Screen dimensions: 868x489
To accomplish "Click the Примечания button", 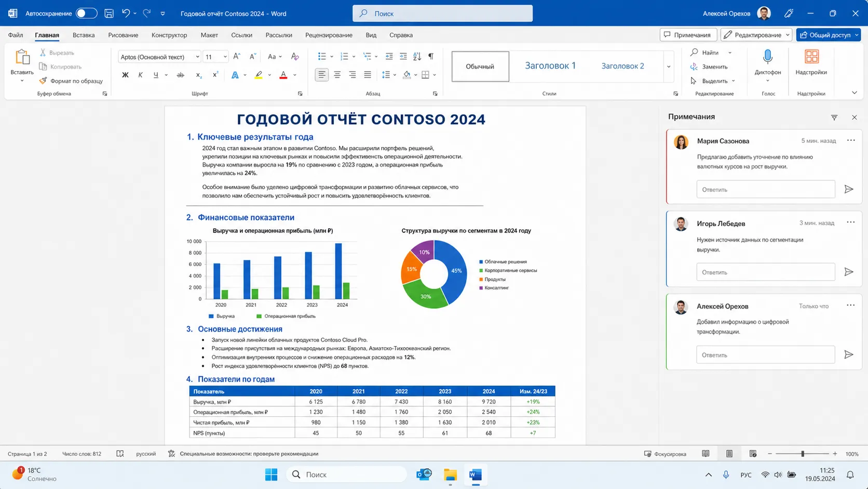I will coord(688,35).
